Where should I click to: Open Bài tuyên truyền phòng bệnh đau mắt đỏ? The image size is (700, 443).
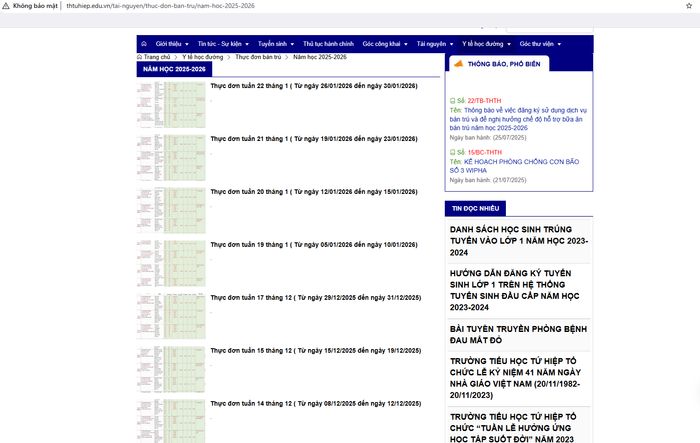click(x=518, y=334)
